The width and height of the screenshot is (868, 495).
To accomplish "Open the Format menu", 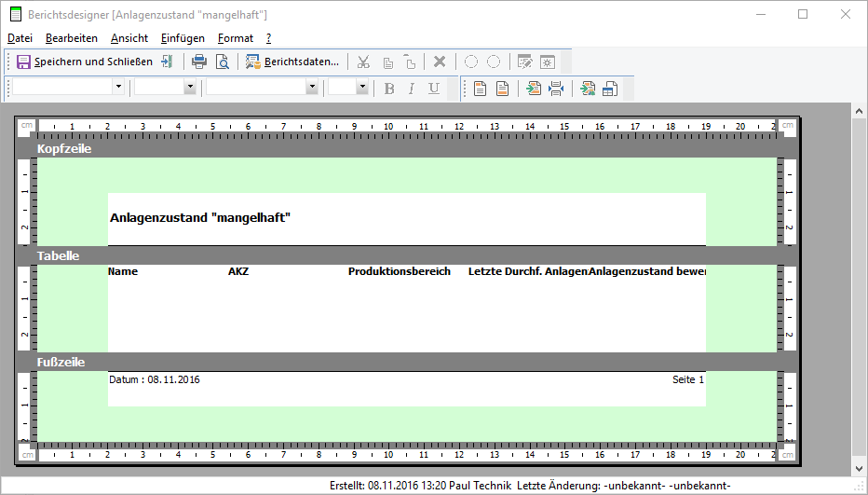I will [x=236, y=38].
